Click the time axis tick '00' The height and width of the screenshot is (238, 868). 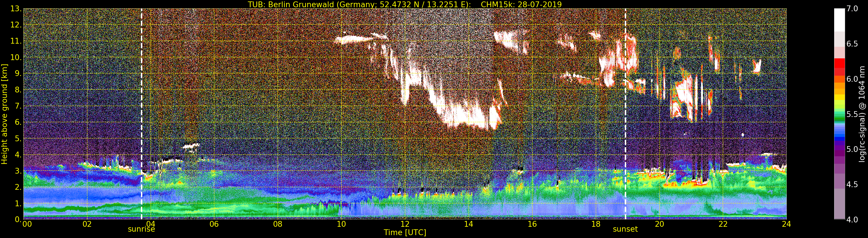(27, 224)
